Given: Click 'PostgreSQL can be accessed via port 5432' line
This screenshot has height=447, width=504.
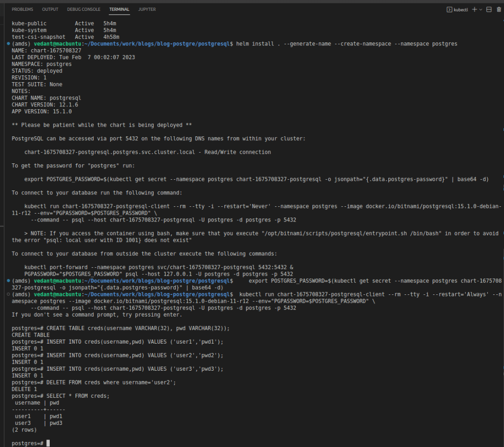Looking at the screenshot, I should pyautogui.click(x=158, y=138).
